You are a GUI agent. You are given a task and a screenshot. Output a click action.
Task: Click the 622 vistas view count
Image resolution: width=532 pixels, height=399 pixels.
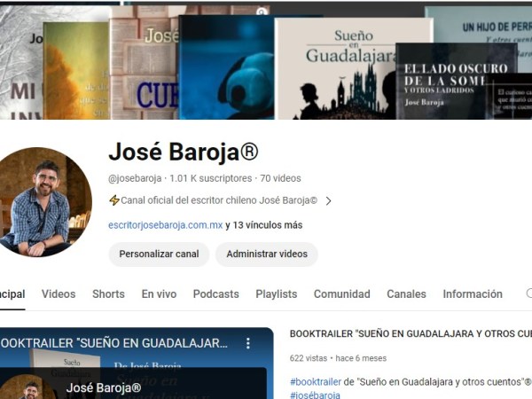[309, 358]
